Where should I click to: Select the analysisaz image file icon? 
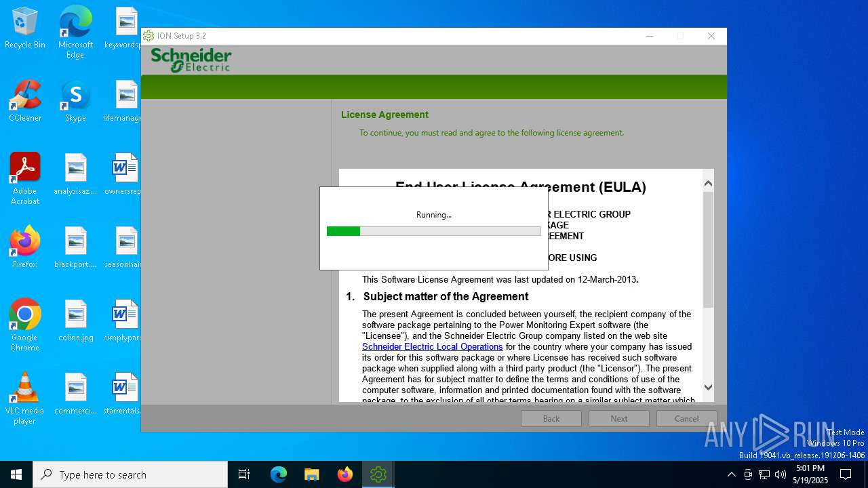pyautogui.click(x=75, y=174)
